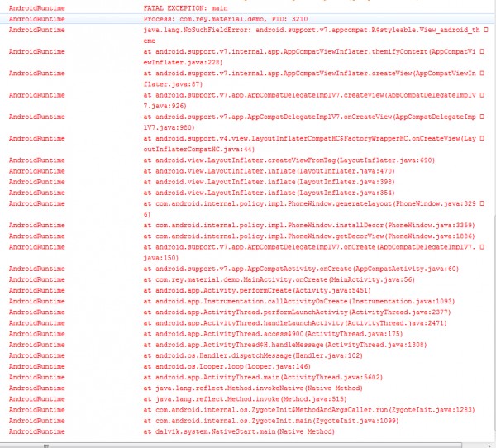
Task: Click the horizontal scrollbar right arrow
Action: click(x=489, y=446)
